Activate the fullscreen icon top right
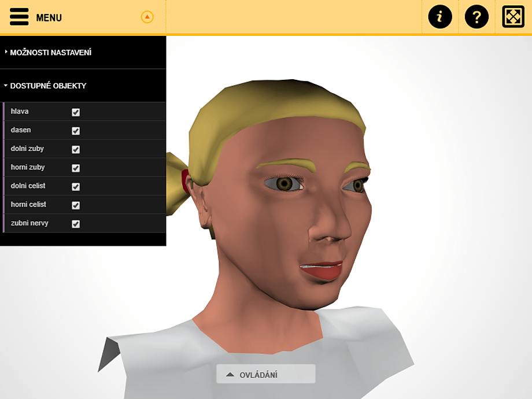This screenshot has height=399, width=532. (x=512, y=17)
